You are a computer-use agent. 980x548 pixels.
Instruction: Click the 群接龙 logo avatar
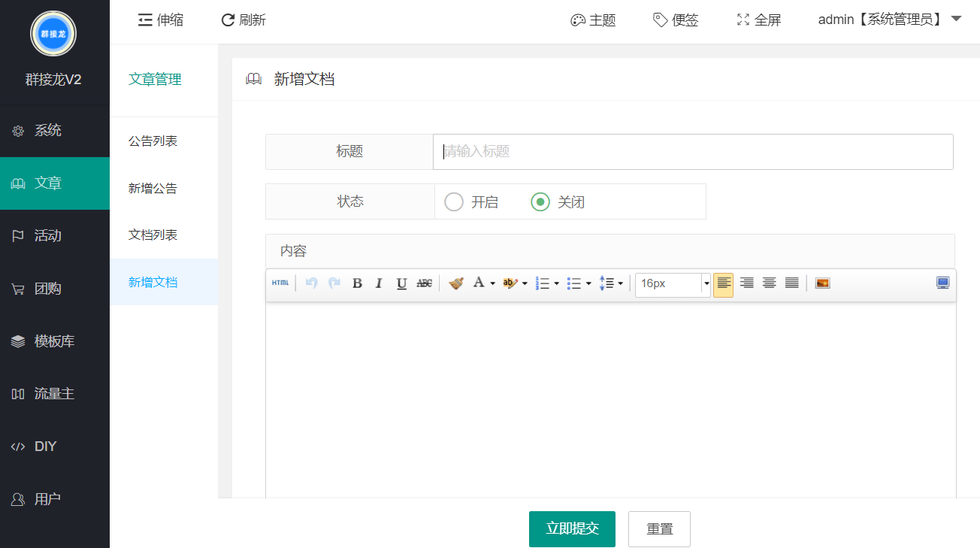(x=53, y=34)
